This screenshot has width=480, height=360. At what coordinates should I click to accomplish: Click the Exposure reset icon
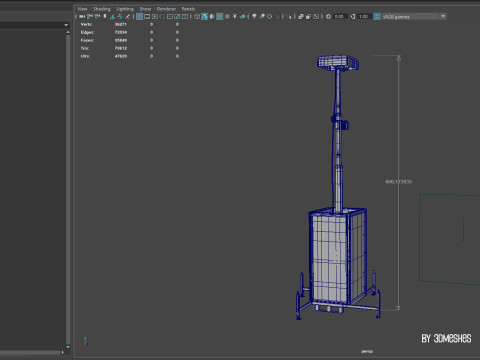[328, 16]
